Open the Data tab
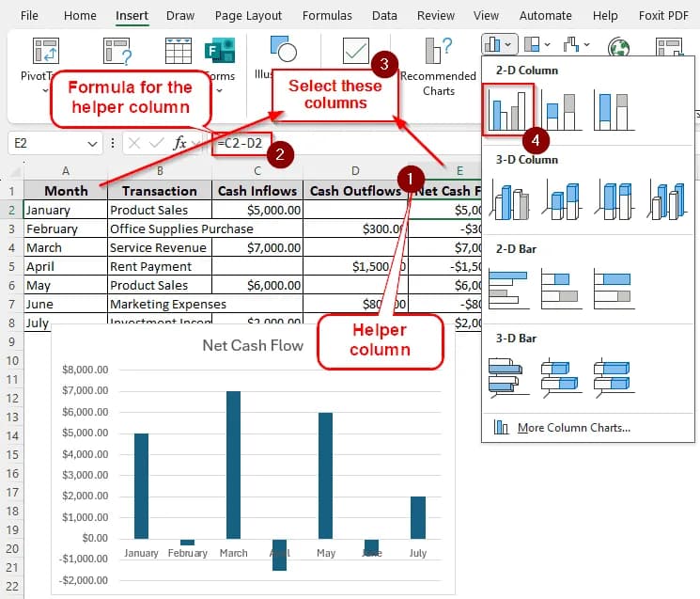 coord(384,16)
